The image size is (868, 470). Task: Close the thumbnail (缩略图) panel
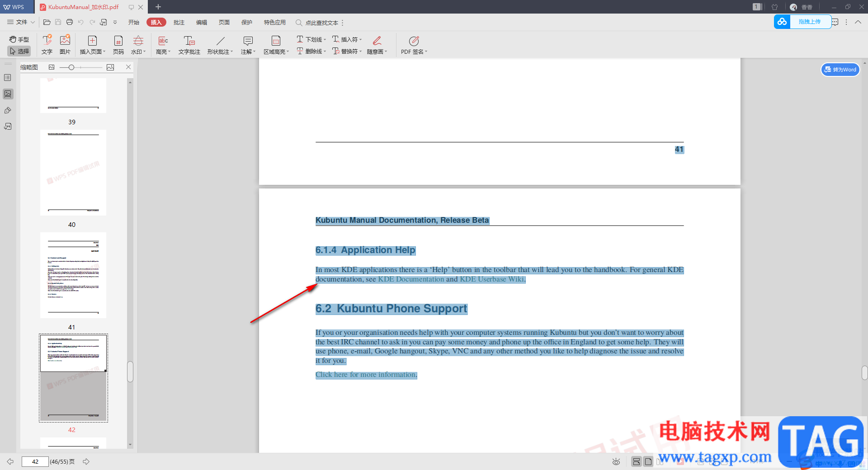(128, 67)
